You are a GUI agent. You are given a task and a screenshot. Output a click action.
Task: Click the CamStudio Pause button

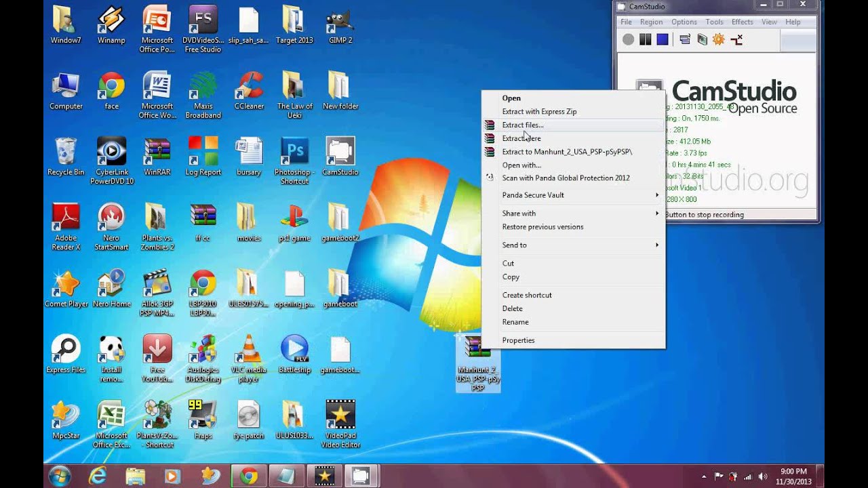pyautogui.click(x=645, y=40)
